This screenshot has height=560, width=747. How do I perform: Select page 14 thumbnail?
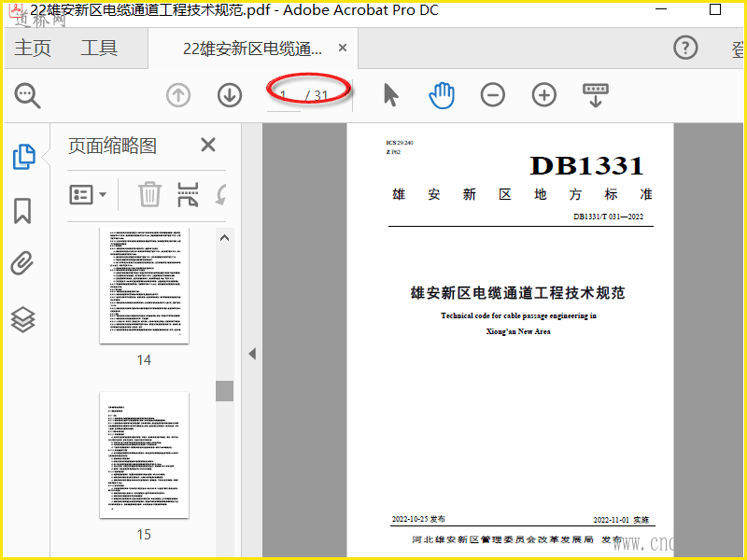tap(145, 286)
